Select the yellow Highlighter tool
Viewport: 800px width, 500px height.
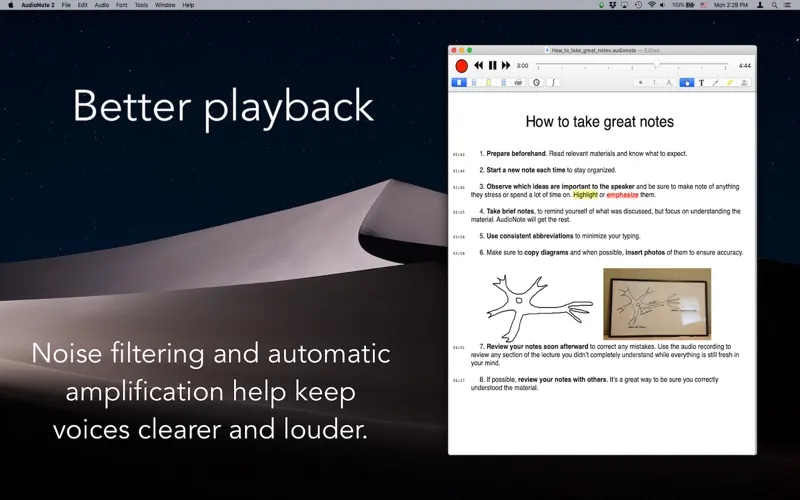pyautogui.click(x=730, y=82)
